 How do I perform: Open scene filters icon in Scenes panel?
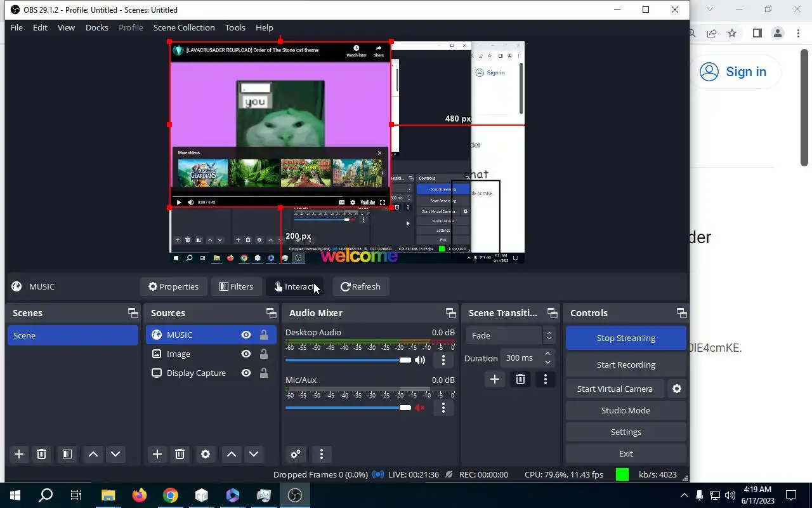(67, 454)
